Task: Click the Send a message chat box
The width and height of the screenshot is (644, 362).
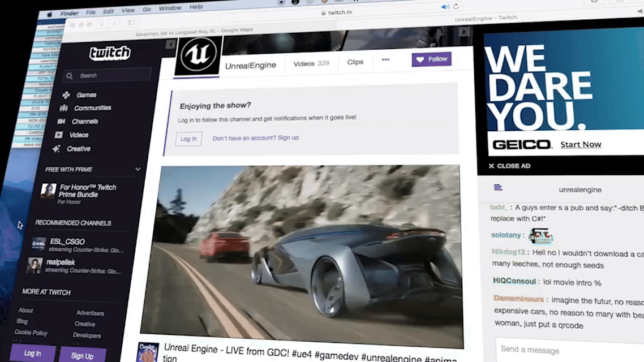Action: point(570,350)
